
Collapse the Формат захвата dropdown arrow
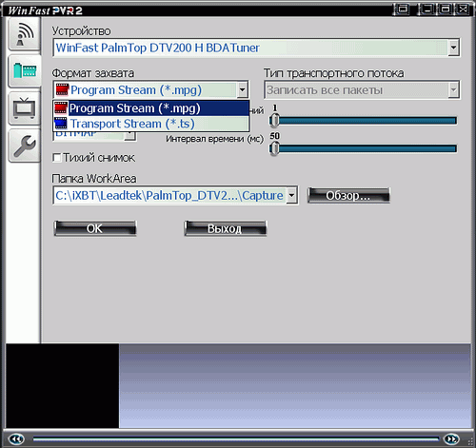(x=242, y=89)
